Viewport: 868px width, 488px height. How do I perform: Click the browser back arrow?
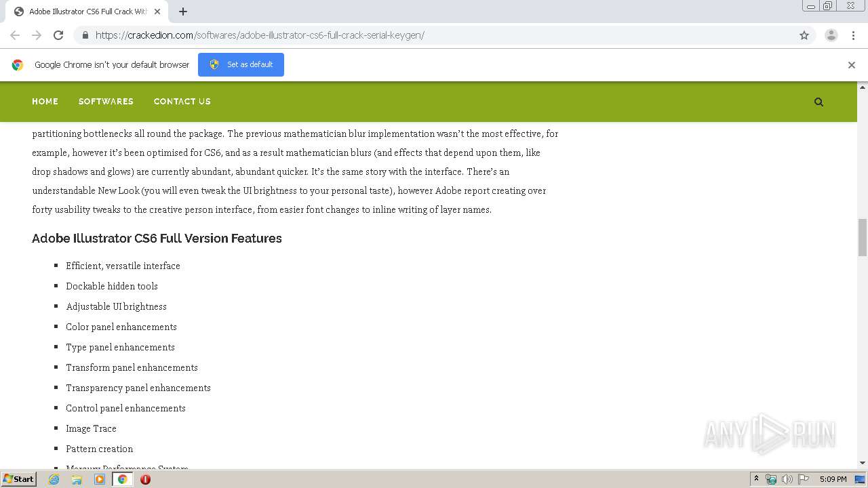click(15, 35)
